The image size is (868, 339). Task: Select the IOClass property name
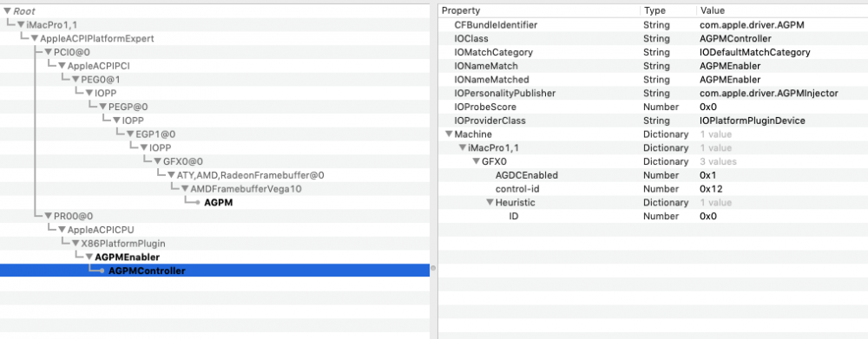coord(471,39)
